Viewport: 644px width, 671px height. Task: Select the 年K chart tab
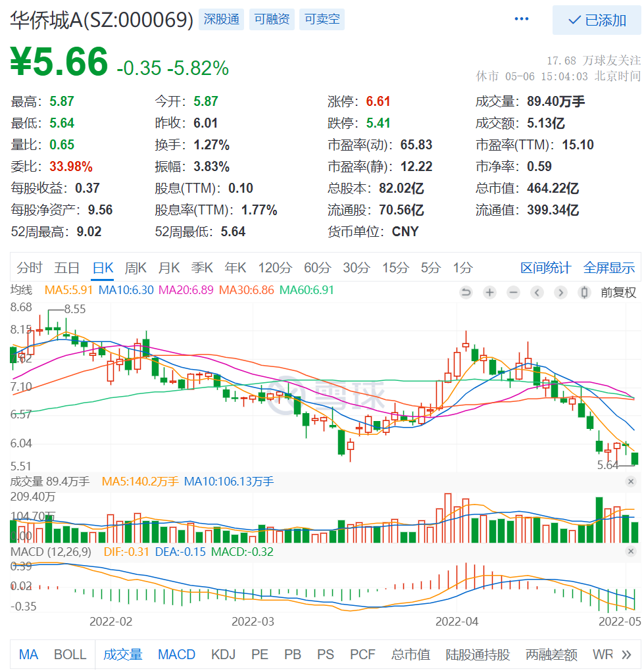tap(235, 268)
